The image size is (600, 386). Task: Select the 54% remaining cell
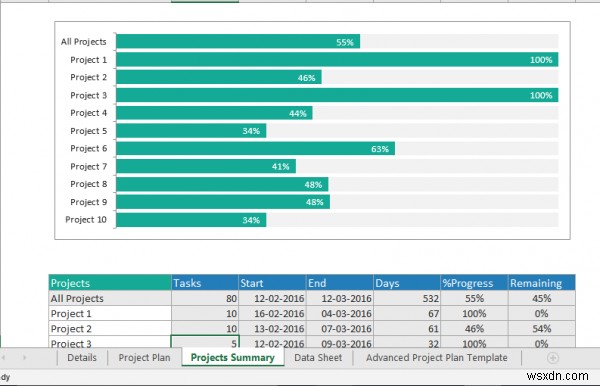(x=541, y=328)
